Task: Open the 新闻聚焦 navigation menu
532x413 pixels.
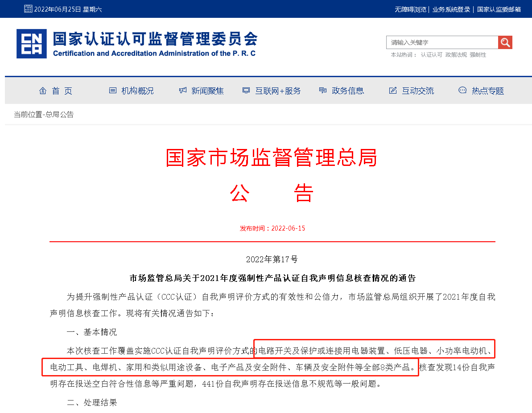Action: coord(207,91)
